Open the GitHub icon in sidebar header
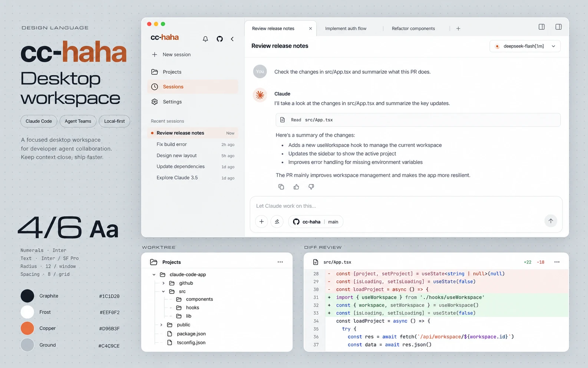 pos(220,39)
